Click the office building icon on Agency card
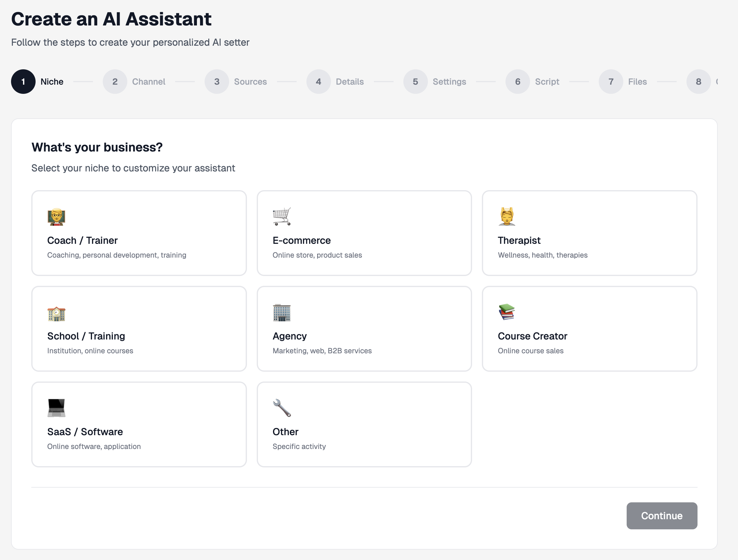 pyautogui.click(x=282, y=313)
